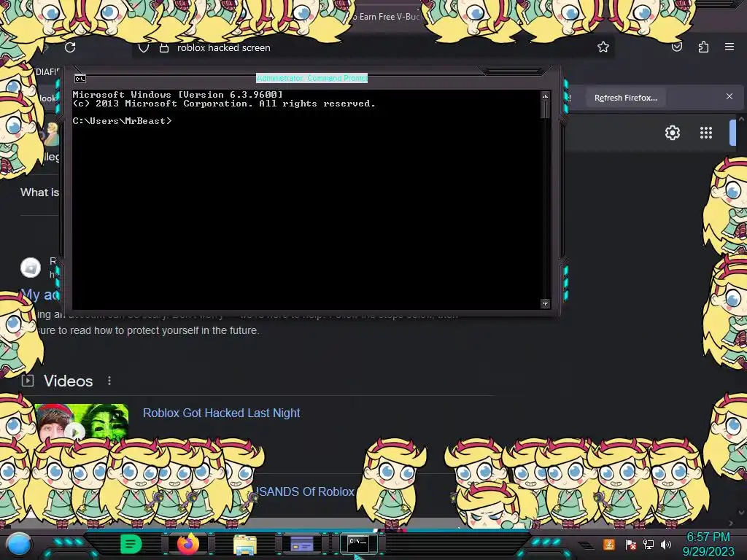Open the purple window app on taskbar
The height and width of the screenshot is (560, 747).
pyautogui.click(x=301, y=544)
